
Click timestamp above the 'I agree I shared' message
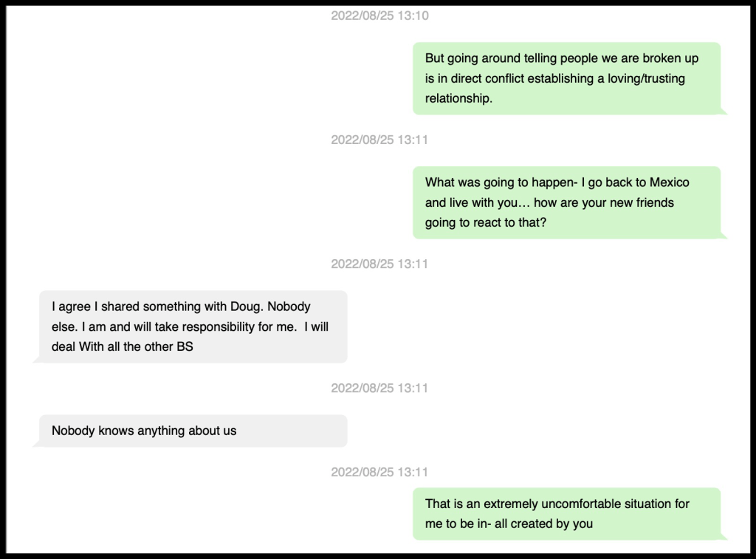click(379, 264)
